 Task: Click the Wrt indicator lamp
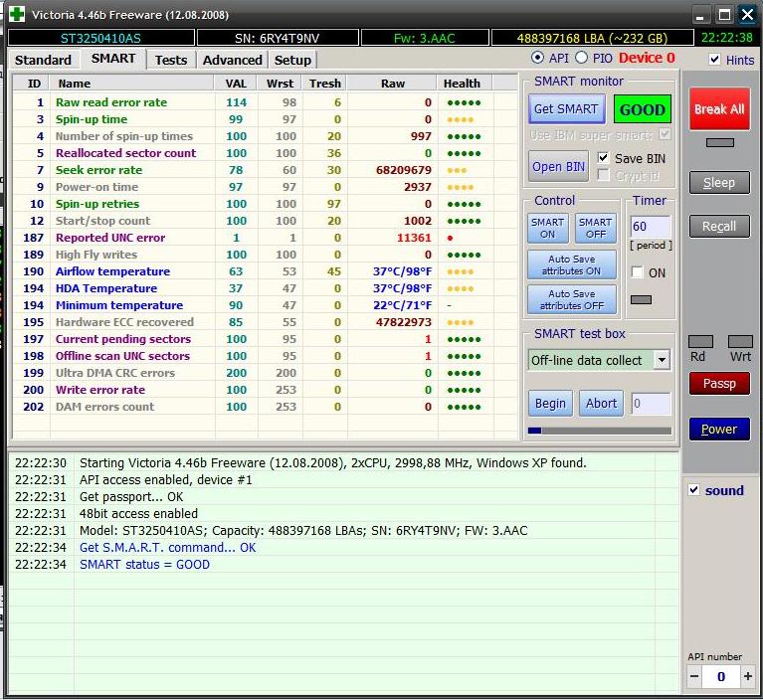pyautogui.click(x=740, y=341)
